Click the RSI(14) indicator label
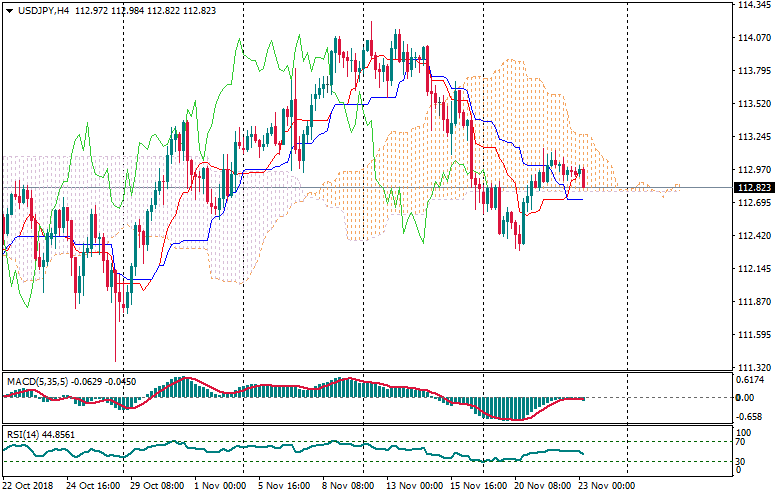Image resolution: width=775 pixels, height=497 pixels. click(x=24, y=434)
